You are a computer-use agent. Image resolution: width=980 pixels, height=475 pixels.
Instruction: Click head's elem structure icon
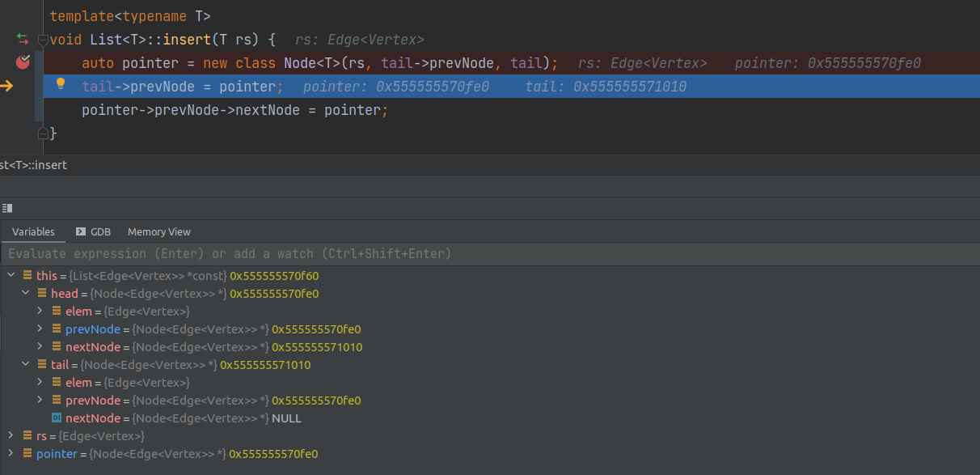pos(57,312)
